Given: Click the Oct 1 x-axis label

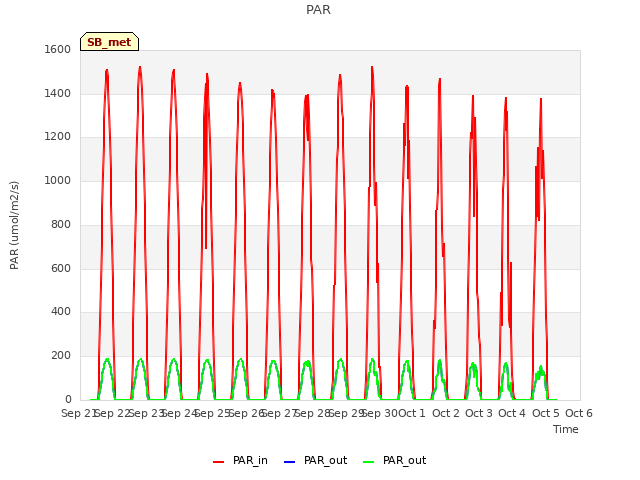Looking at the screenshot, I should tap(412, 413).
